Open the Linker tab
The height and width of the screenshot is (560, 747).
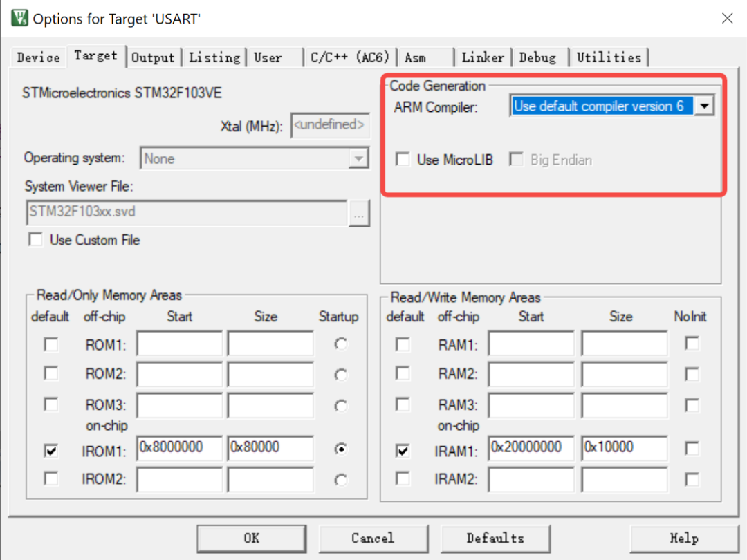point(483,57)
